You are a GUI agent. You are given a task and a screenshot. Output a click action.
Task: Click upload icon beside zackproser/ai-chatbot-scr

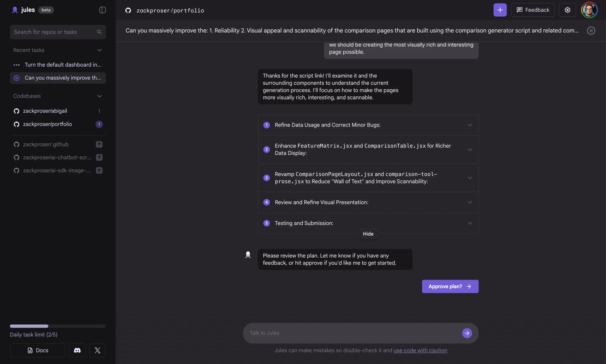(x=99, y=157)
